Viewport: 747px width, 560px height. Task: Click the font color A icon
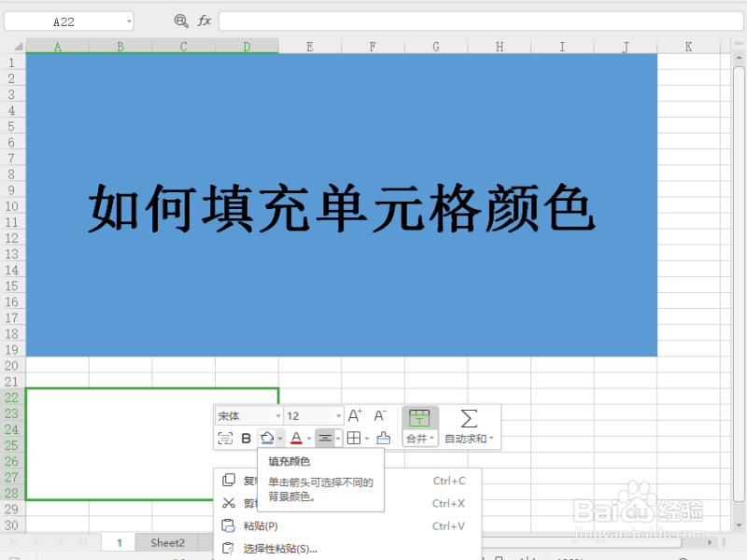(296, 438)
